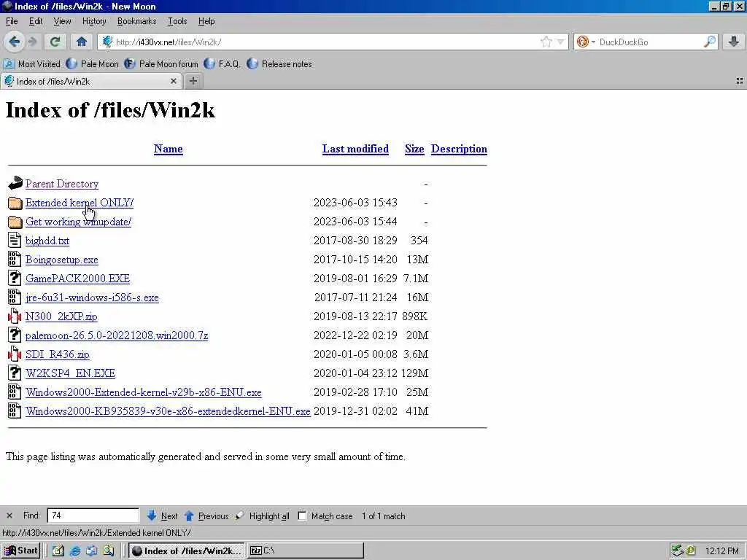
Task: Open the Pale Moon bookmark
Action: [93, 64]
